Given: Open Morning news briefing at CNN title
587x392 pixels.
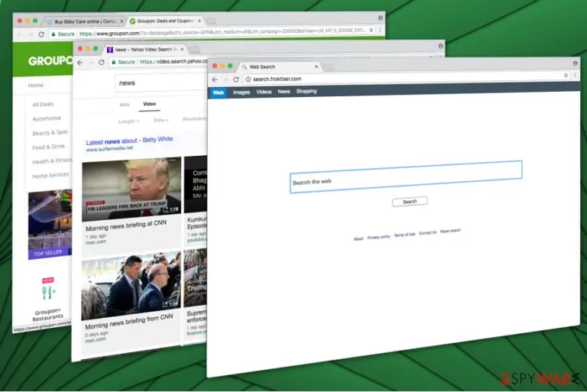Looking at the screenshot, I should coord(126,225).
